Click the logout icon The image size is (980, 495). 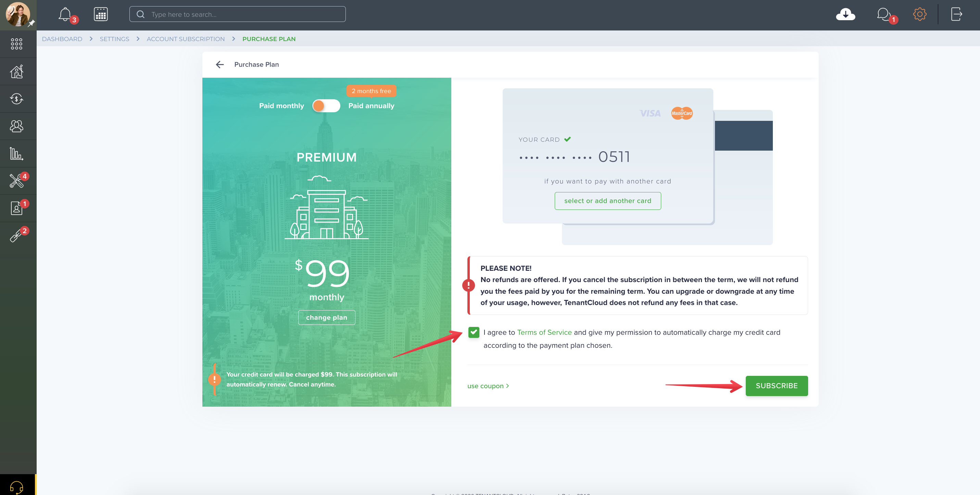956,14
